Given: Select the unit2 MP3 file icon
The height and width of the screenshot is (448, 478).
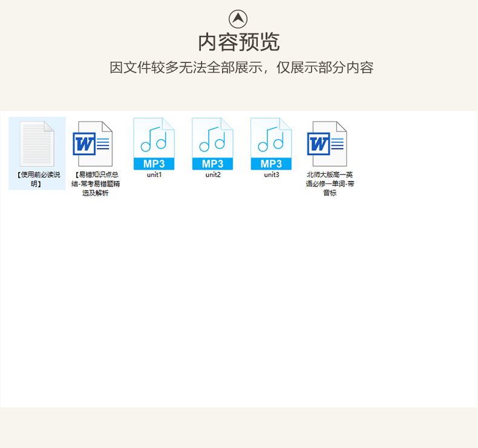Looking at the screenshot, I should pyautogui.click(x=212, y=143).
